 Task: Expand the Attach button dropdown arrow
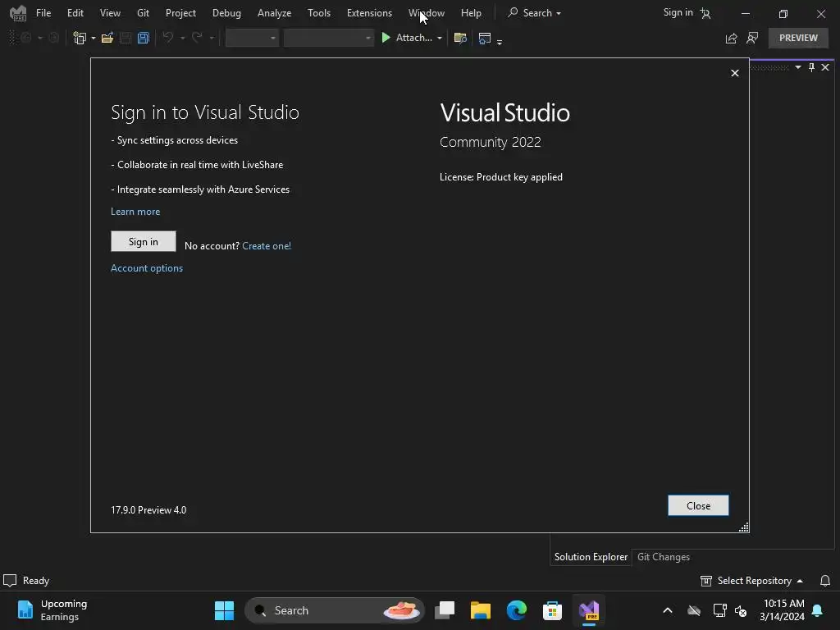440,38
